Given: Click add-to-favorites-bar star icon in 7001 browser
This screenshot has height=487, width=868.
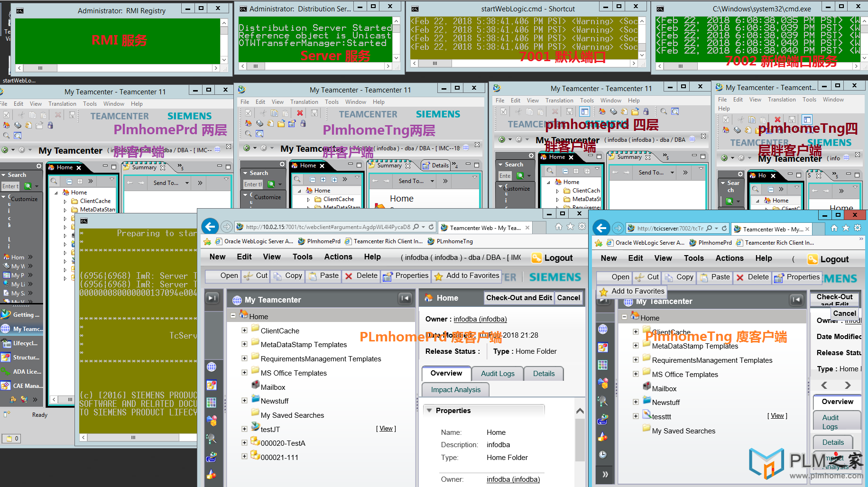Looking at the screenshot, I should (x=207, y=241).
